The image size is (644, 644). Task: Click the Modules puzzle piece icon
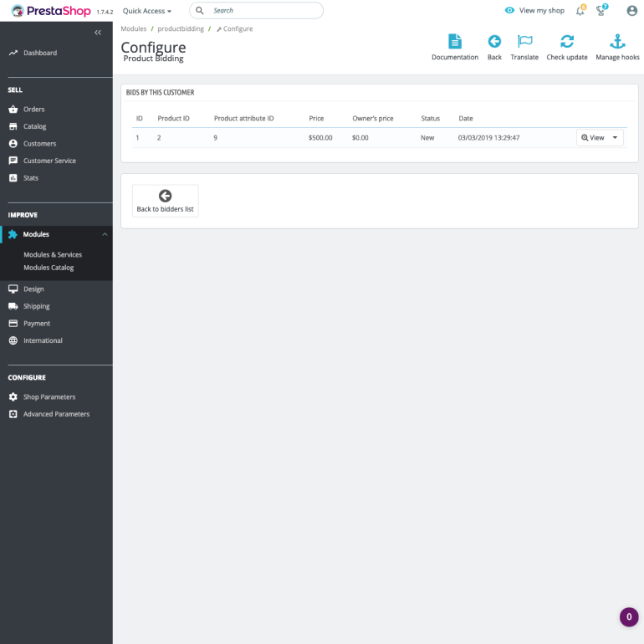(13, 234)
